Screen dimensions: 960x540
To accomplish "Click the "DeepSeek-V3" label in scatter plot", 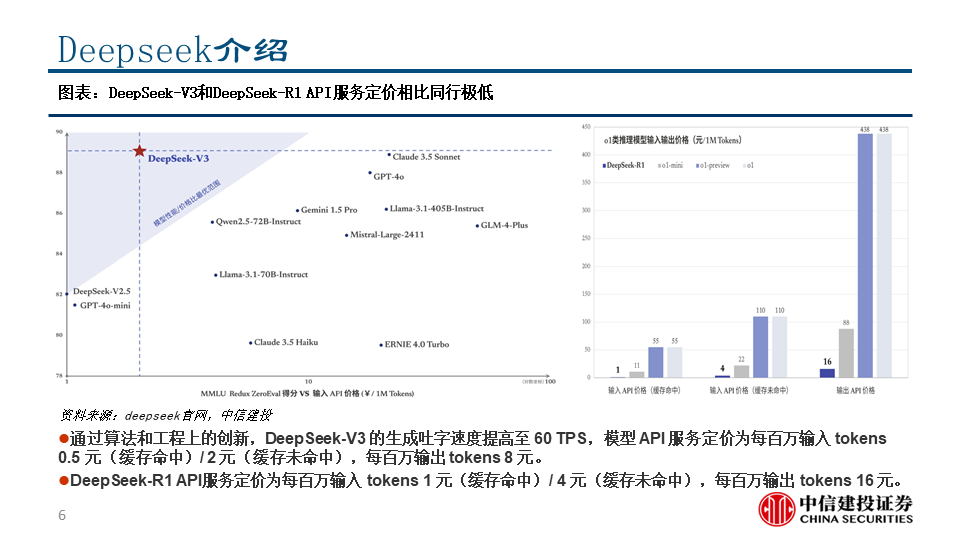I will (x=178, y=159).
